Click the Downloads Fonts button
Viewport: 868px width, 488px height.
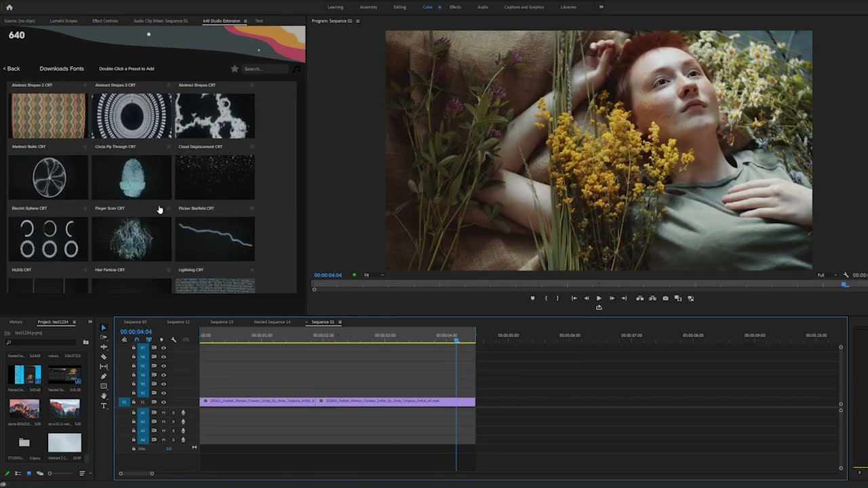pos(62,68)
